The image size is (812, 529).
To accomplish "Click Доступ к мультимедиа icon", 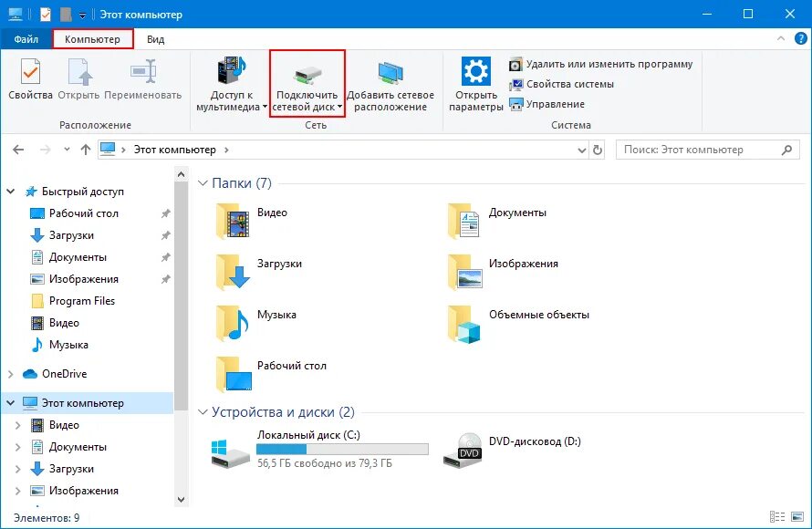I will pyautogui.click(x=231, y=70).
